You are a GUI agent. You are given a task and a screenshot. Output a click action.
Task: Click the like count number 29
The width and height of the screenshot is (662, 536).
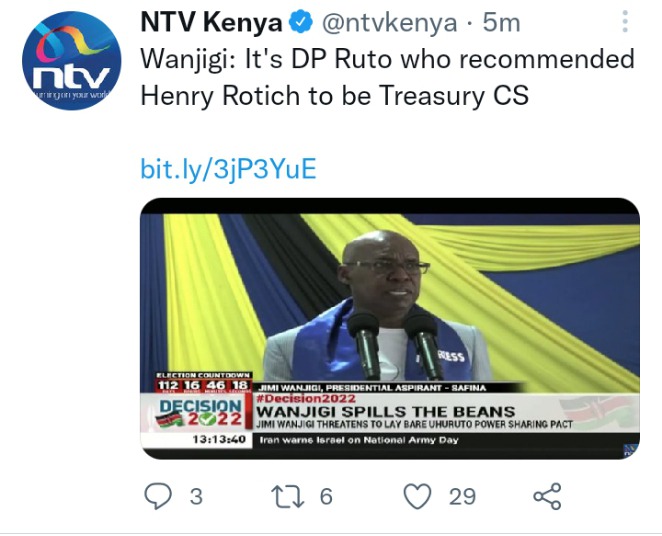[x=462, y=496]
